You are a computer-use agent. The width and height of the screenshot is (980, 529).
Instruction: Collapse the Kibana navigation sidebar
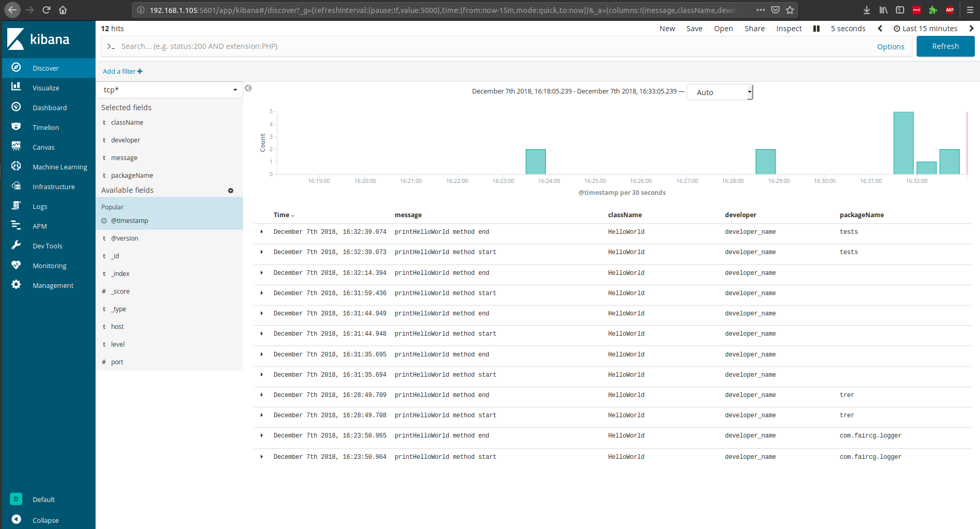coord(16,520)
